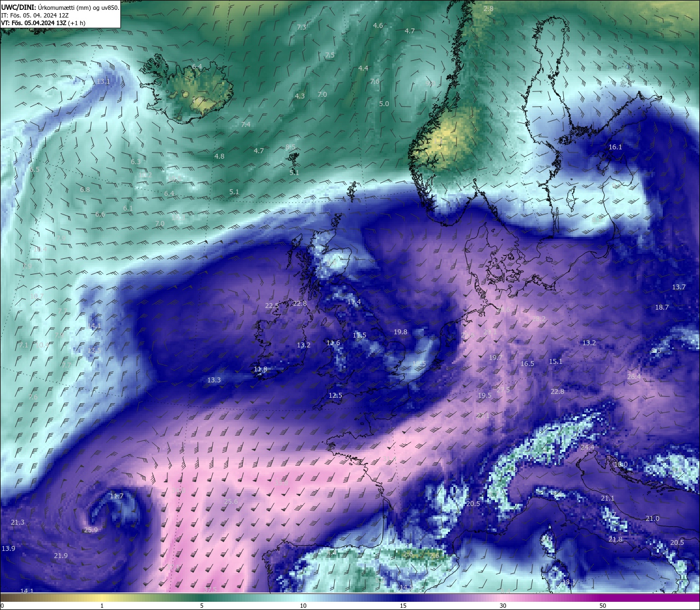Click the value 16.1 over the Baltic

tap(615, 147)
